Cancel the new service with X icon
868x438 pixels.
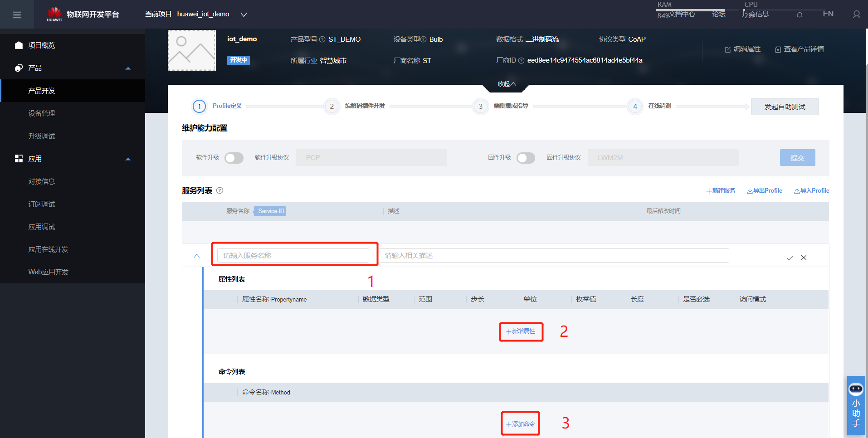(x=804, y=258)
